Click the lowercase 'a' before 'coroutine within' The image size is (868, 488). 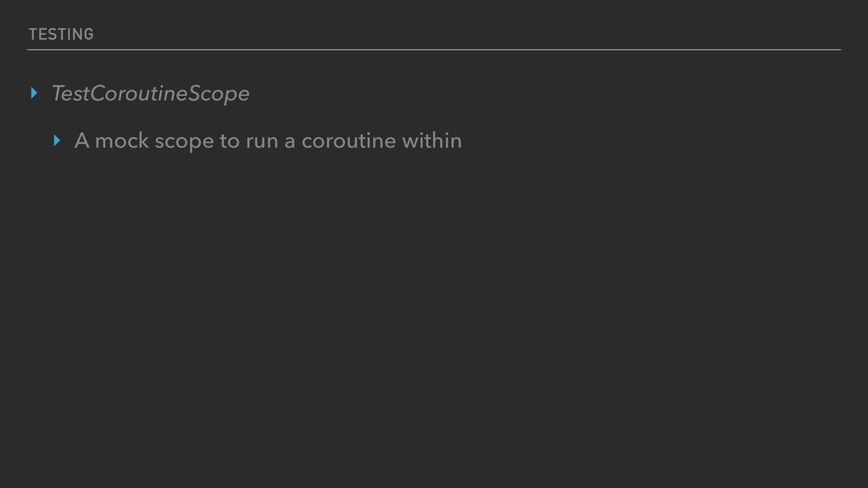point(290,141)
